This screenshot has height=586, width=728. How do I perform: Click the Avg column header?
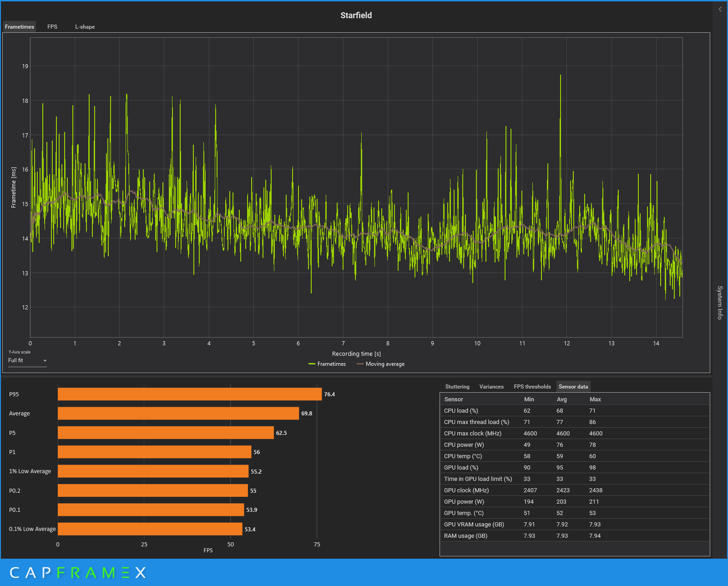[562, 399]
